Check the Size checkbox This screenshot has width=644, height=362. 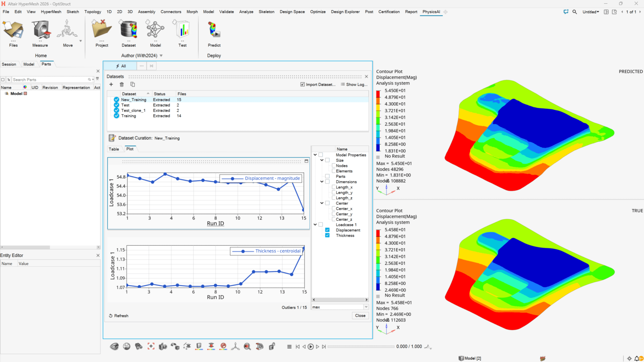[327, 160]
